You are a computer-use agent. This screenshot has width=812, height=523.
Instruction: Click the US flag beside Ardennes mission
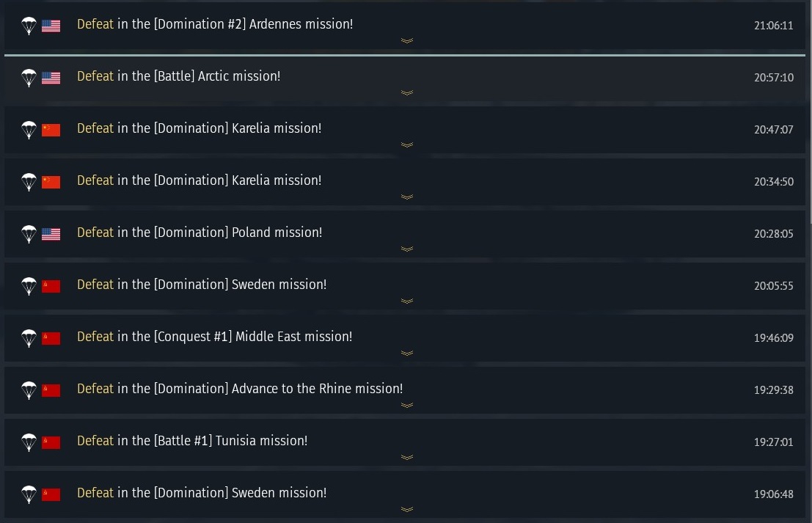point(51,26)
